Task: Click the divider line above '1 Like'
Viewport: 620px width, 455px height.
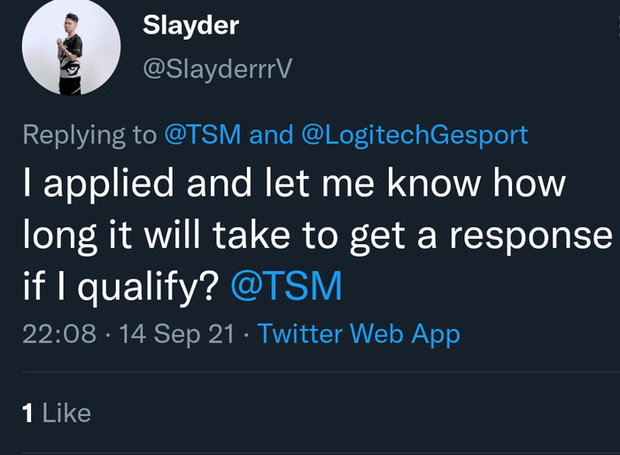Action: tap(310, 372)
